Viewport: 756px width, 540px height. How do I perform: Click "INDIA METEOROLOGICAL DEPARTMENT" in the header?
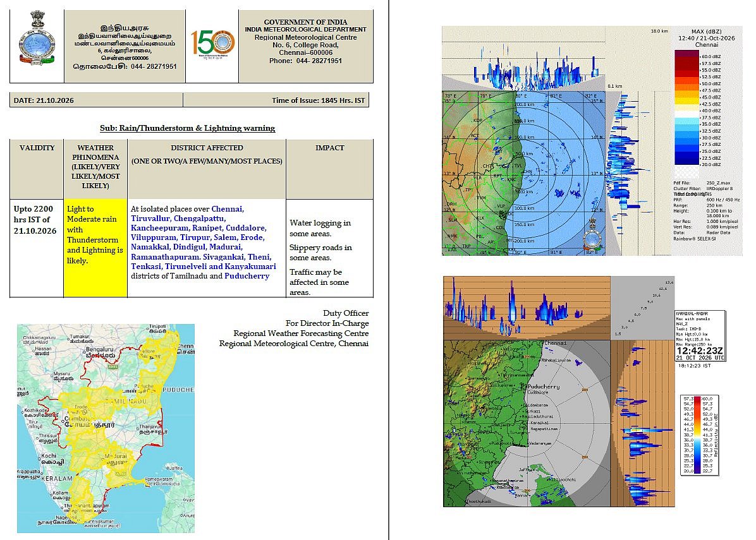click(x=306, y=30)
